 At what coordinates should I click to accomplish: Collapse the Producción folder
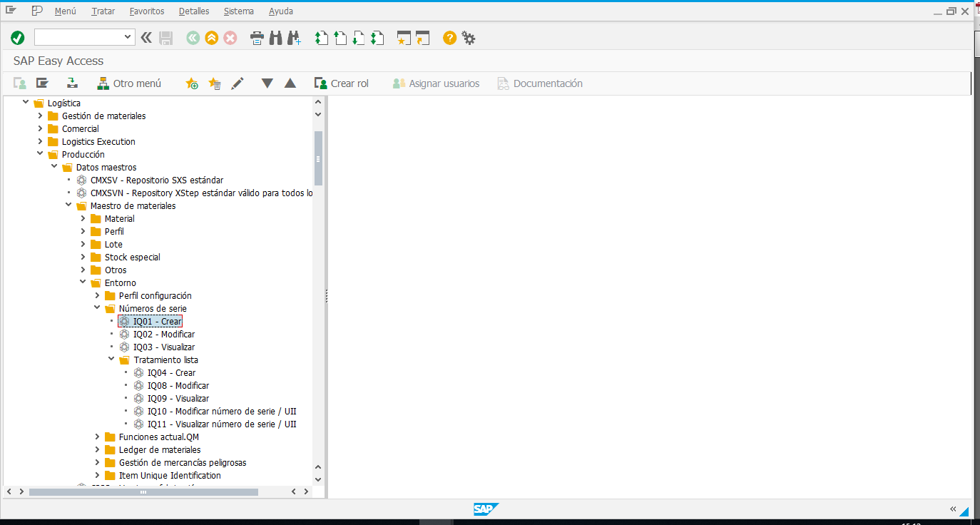pos(41,154)
